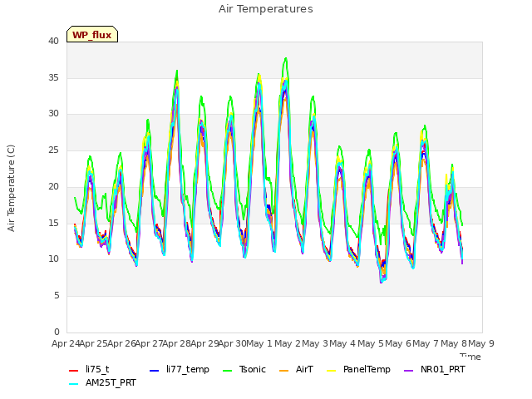Viewport: 532px width, 399px height.
Task: Click the yellow PanelTemp legend color marker
Action: pos(331,371)
